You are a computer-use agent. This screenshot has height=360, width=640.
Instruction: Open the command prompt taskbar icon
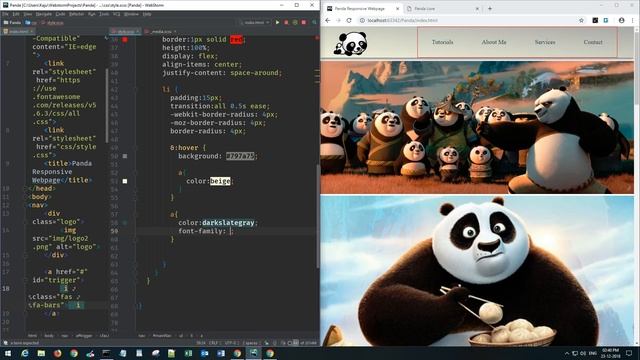pos(106,353)
